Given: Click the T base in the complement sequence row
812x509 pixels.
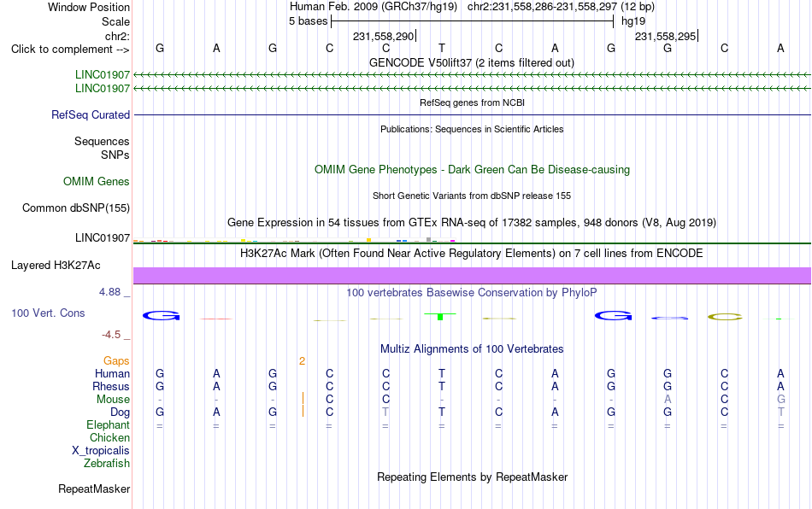Looking at the screenshot, I should pos(442,48).
